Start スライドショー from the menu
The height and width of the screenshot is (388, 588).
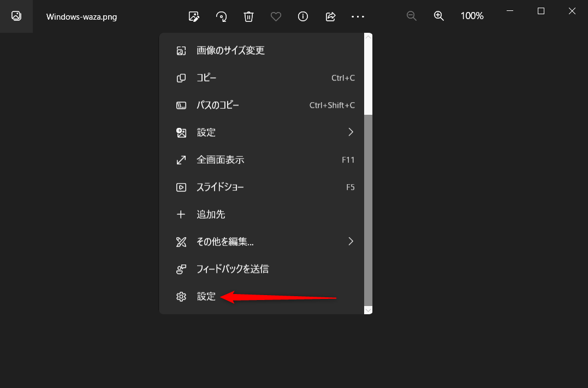[x=220, y=187]
